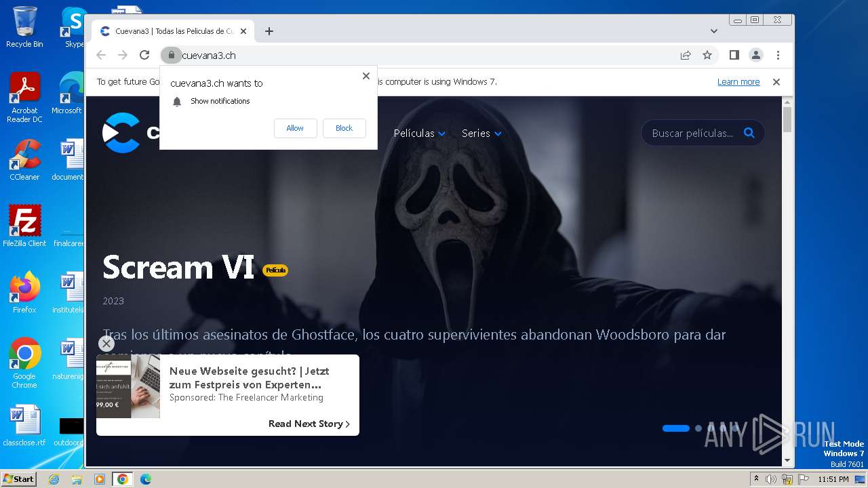The width and height of the screenshot is (868, 488).
Task: Open Acrobat Reader DC desktop shortcut
Action: coord(24,98)
